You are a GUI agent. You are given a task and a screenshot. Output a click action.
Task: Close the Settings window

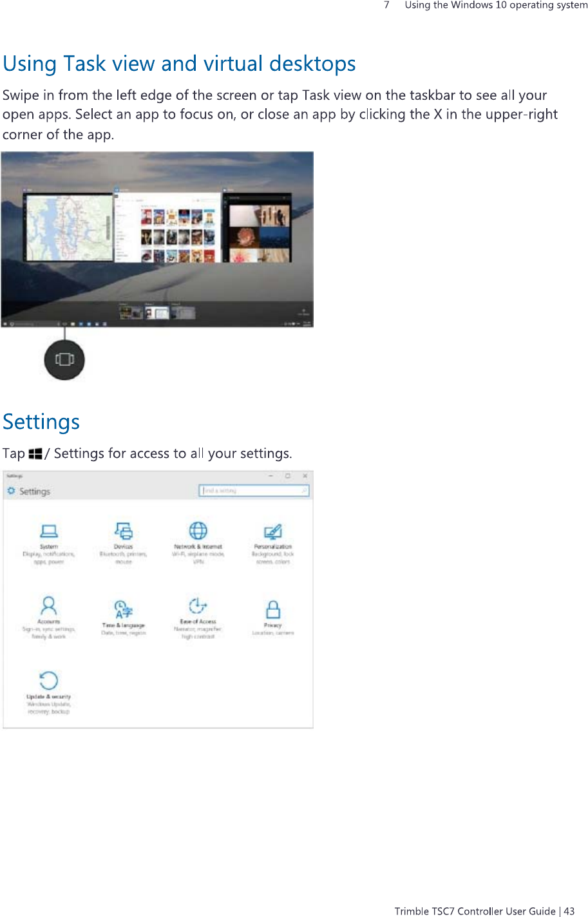click(x=305, y=476)
